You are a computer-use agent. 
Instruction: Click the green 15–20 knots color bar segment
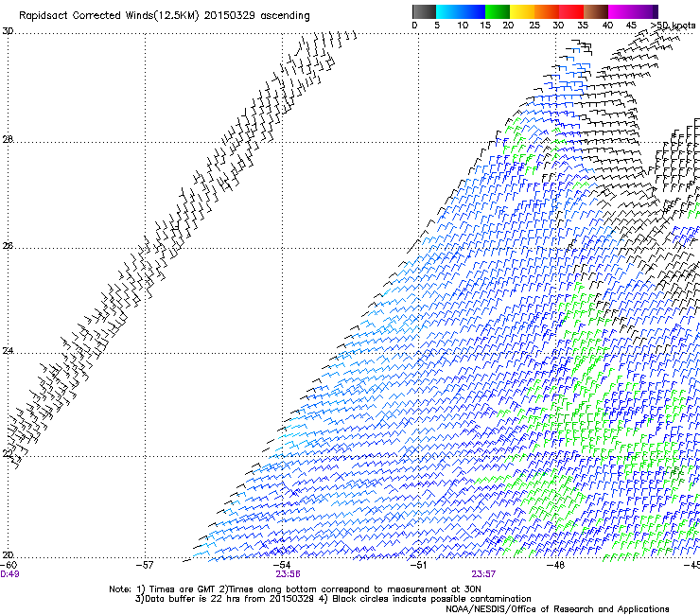pos(498,11)
